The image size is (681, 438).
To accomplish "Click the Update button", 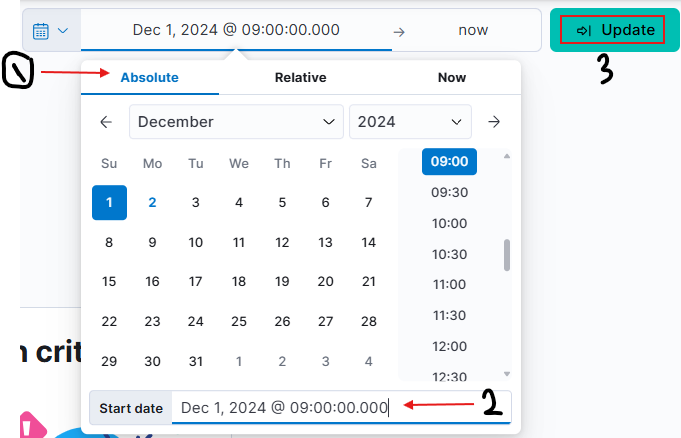I will point(615,30).
